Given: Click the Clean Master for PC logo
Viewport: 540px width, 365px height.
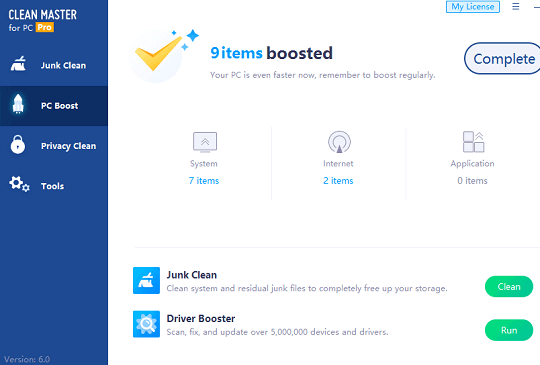Looking at the screenshot, I should tap(42, 20).
